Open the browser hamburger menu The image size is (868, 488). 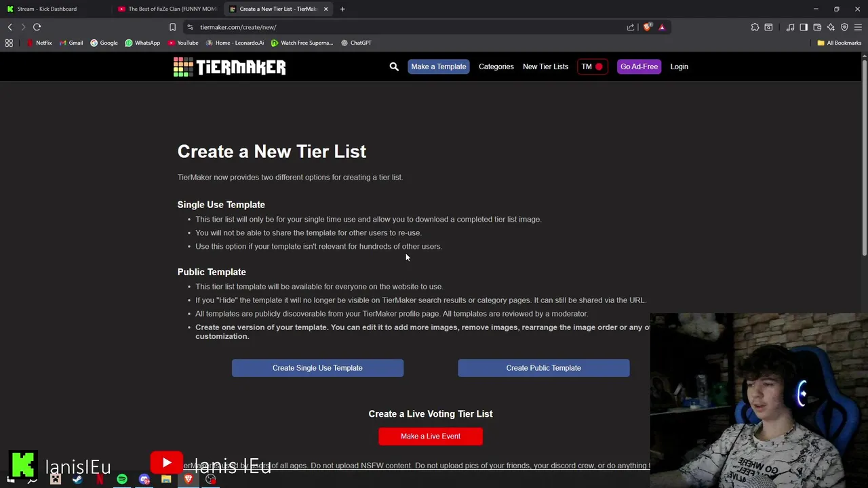point(858,27)
